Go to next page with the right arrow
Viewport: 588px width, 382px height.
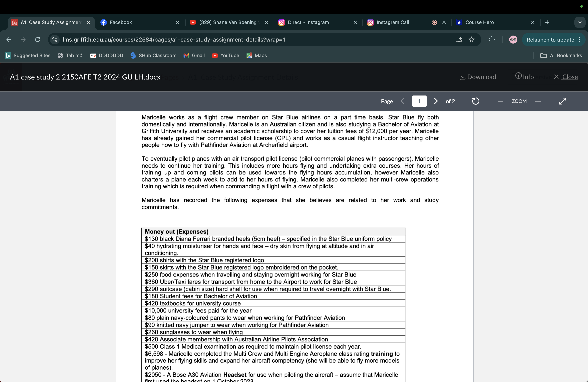coord(436,101)
